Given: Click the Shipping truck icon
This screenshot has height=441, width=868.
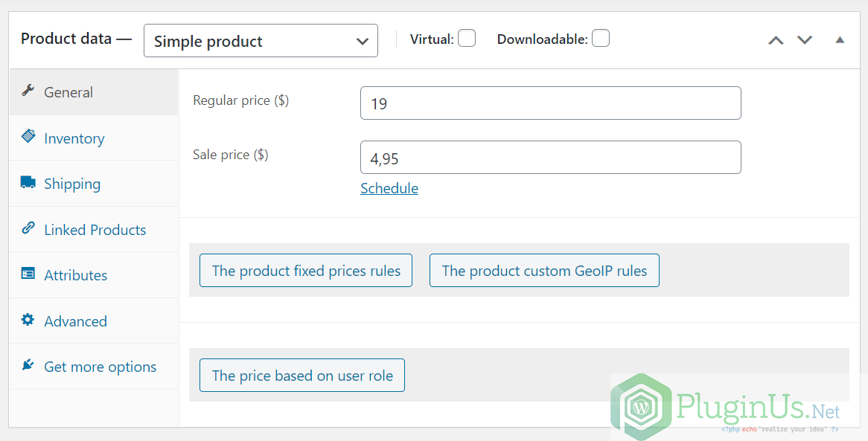Looking at the screenshot, I should (28, 182).
